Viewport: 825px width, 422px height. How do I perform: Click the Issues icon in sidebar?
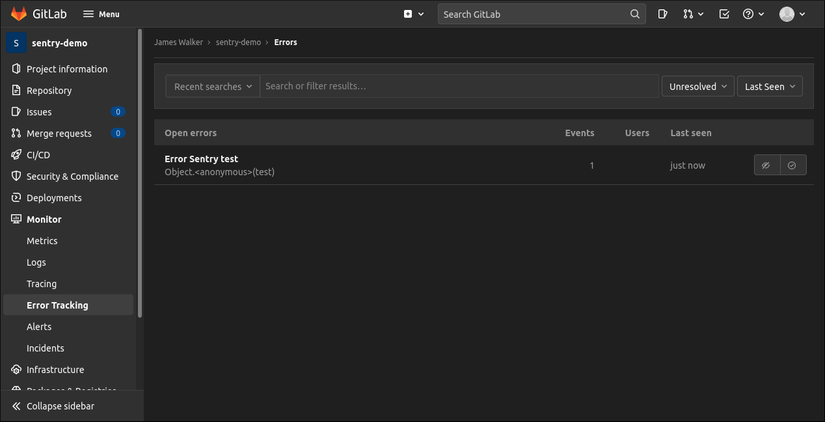pos(16,112)
